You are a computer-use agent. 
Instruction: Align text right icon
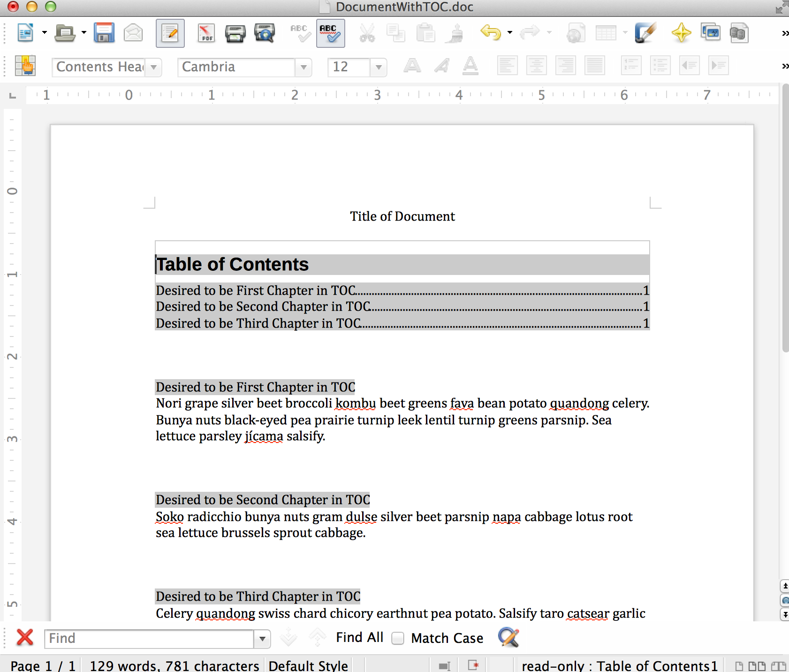coord(565,66)
